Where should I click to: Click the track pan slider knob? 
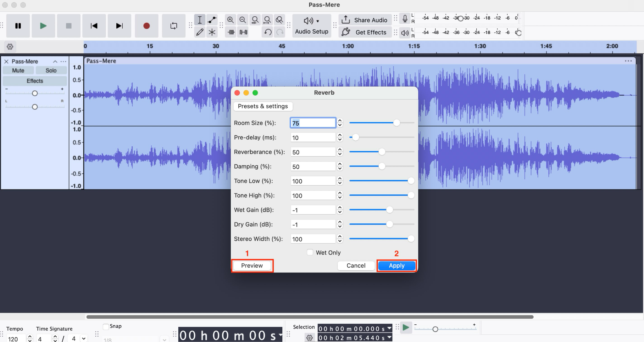click(x=35, y=107)
